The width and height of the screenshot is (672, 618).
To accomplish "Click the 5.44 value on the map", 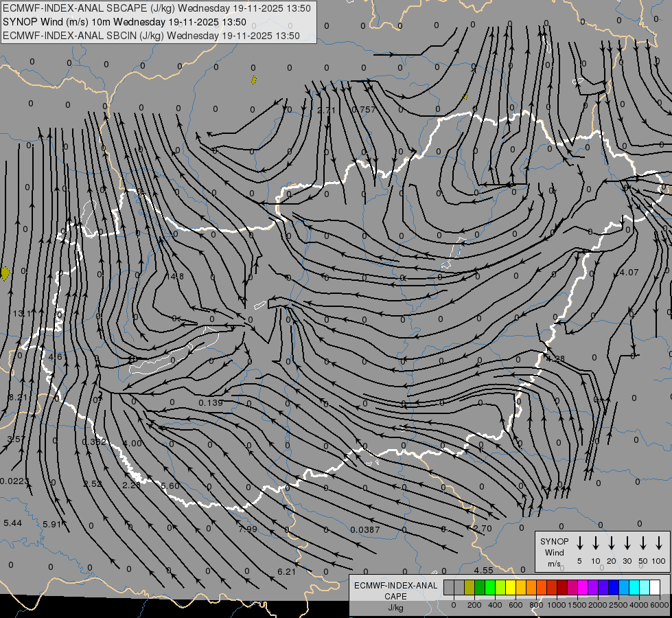I will (12, 523).
